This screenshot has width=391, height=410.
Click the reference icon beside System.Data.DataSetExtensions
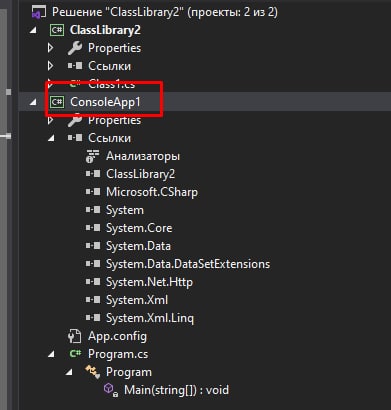(93, 264)
